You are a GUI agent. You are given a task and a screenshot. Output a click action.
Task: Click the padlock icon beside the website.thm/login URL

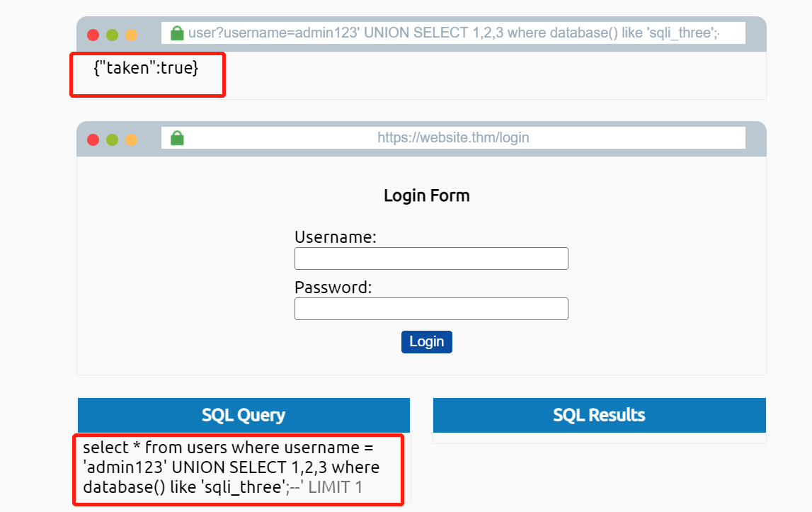click(x=177, y=138)
